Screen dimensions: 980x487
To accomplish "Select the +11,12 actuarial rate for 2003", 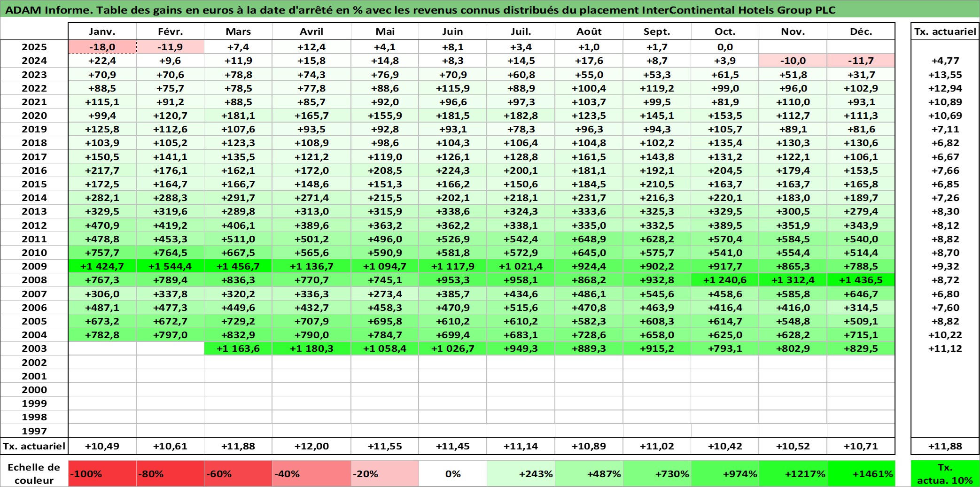I will (x=945, y=348).
